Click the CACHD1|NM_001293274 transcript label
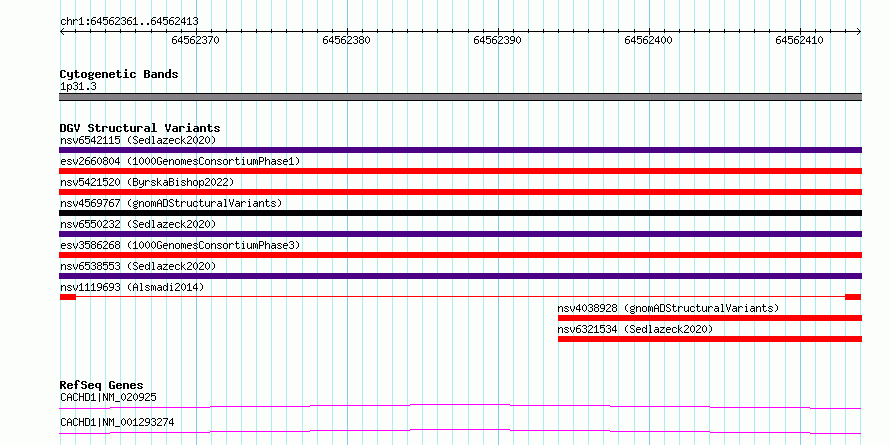Screen dimensions: 890x445 click(117, 423)
